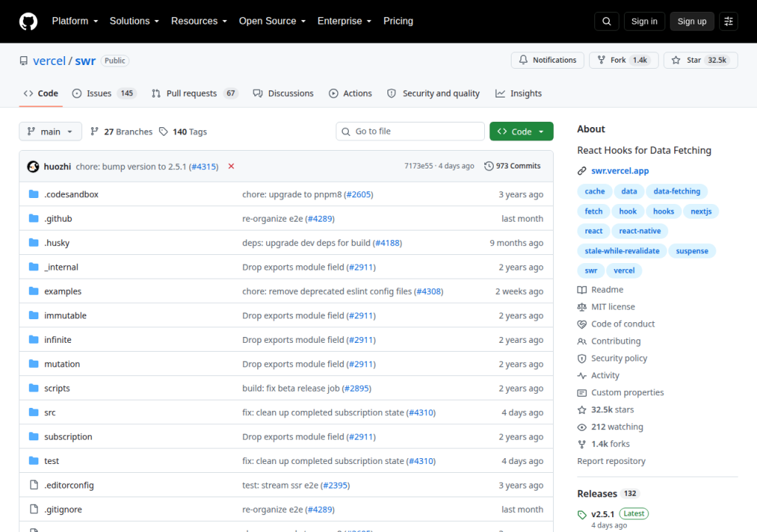Open the _internal folder
The width and height of the screenshot is (757, 532).
[61, 267]
